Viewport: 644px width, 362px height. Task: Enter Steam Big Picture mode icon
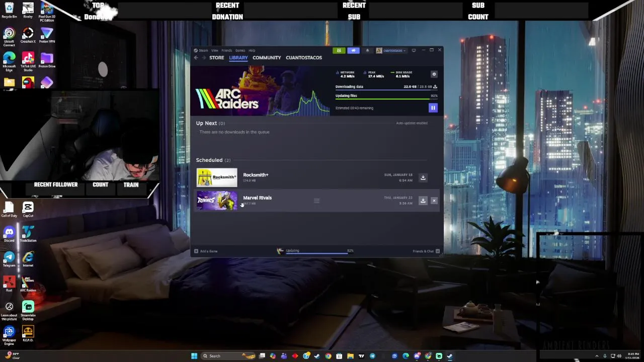click(414, 50)
